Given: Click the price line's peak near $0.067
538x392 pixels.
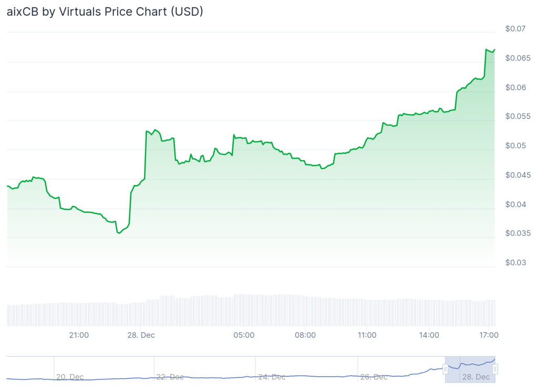Looking at the screenshot, I should click(x=486, y=49).
